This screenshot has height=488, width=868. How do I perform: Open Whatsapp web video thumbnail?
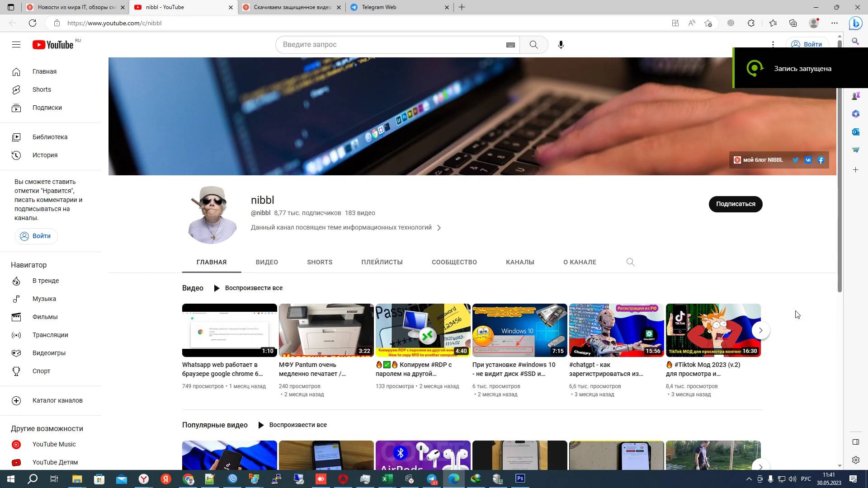(229, 330)
